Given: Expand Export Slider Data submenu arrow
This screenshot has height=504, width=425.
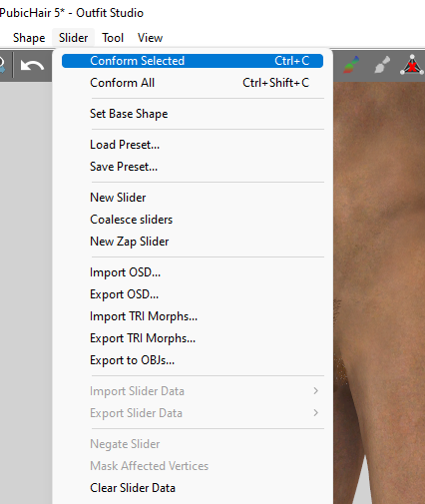Looking at the screenshot, I should tap(315, 413).
